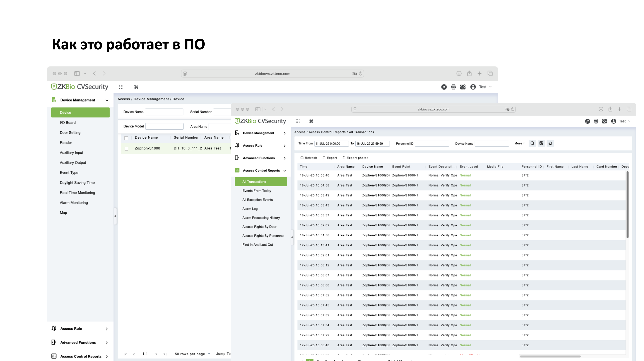Click row with time 18-Jul-25 10:55:40
644x361 pixels.
coord(461,175)
